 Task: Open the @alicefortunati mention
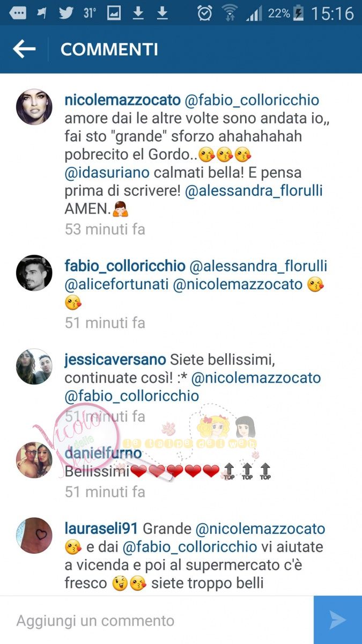point(116,284)
